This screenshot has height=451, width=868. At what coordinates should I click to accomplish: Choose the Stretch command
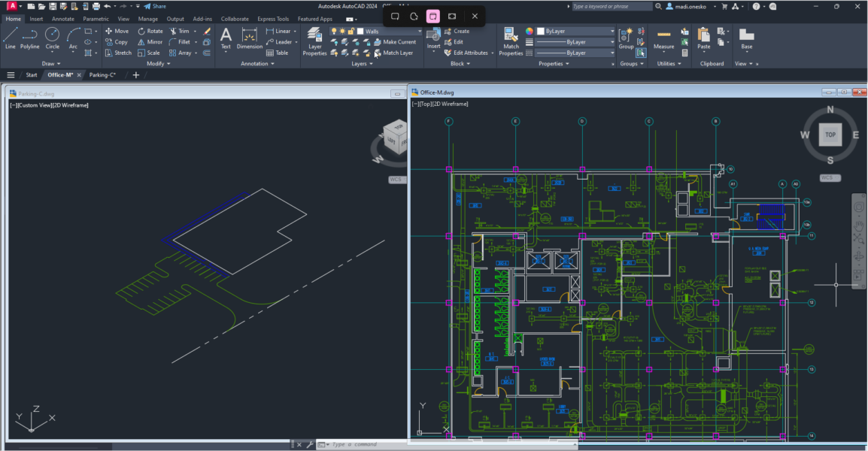pos(118,53)
